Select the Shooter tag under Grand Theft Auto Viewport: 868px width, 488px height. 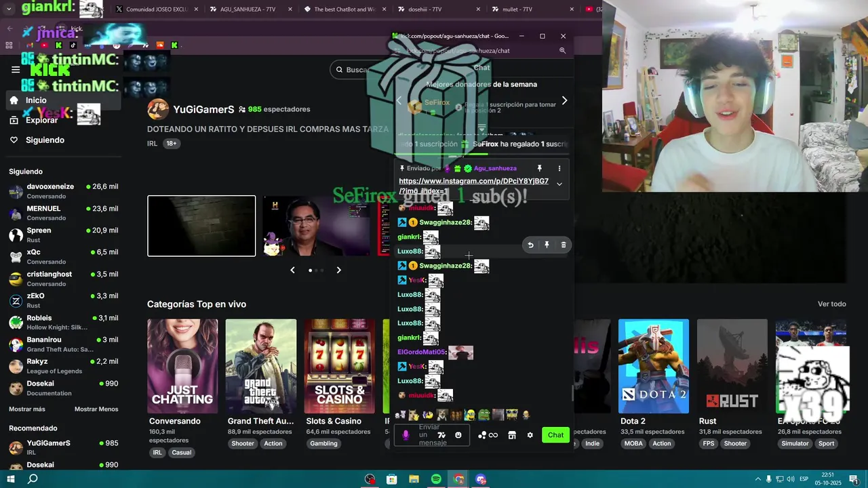point(242,444)
